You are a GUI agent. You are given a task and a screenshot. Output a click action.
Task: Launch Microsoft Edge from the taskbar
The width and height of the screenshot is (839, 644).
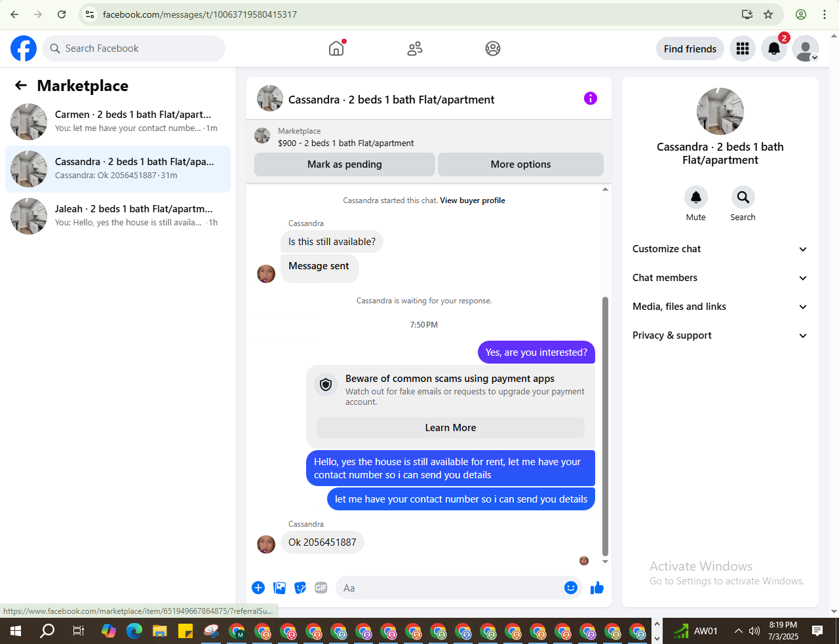click(134, 631)
